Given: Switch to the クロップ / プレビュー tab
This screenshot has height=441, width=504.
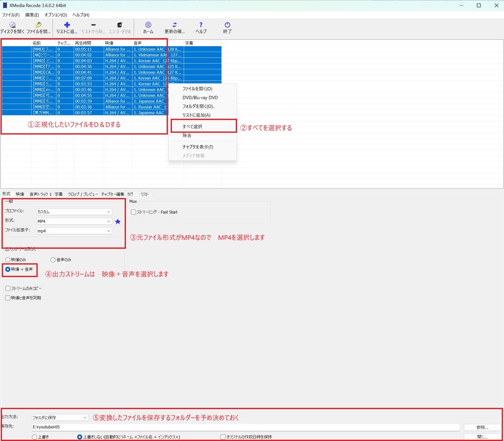Looking at the screenshot, I should click(83, 194).
